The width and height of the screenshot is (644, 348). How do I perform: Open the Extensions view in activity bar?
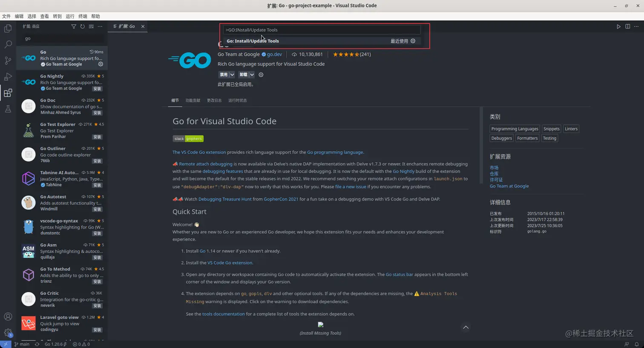pos(8,93)
